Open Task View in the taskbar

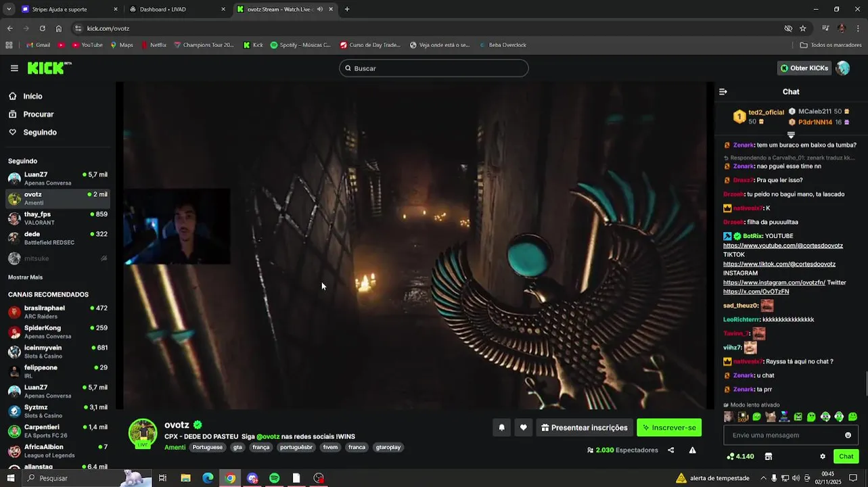[x=162, y=478]
